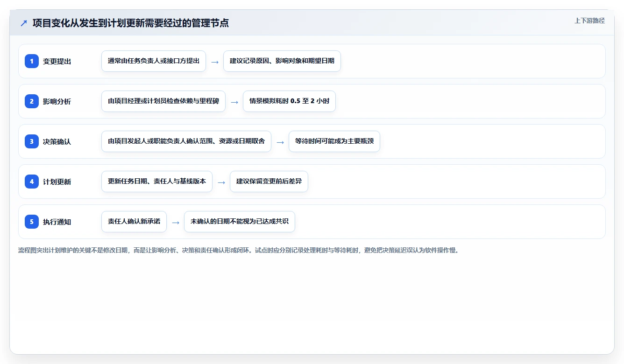Click step number badge 5
Viewport: 624px width, 364px height.
click(32, 222)
